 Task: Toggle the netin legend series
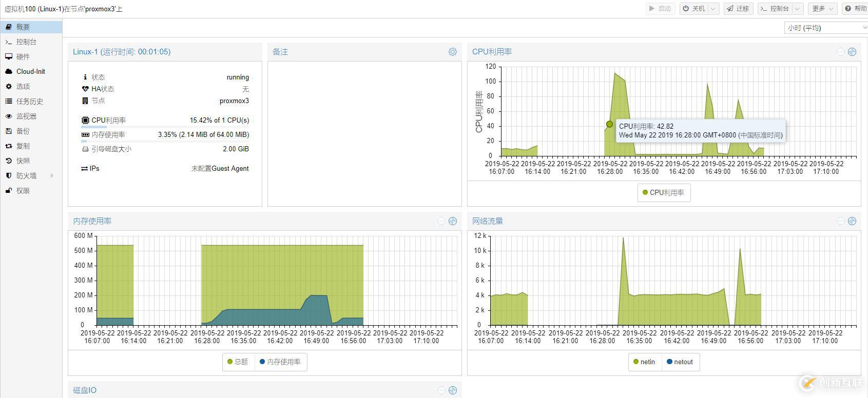(644, 362)
